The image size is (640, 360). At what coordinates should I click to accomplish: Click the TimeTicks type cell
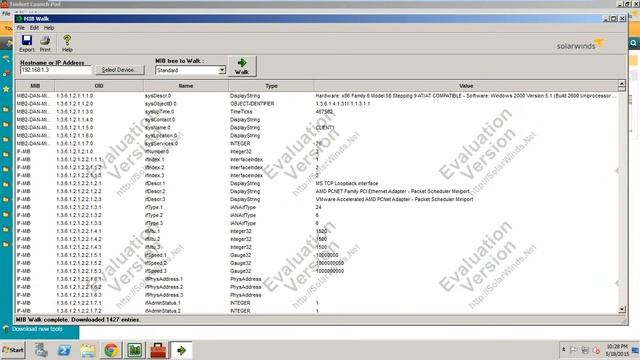coord(241,111)
